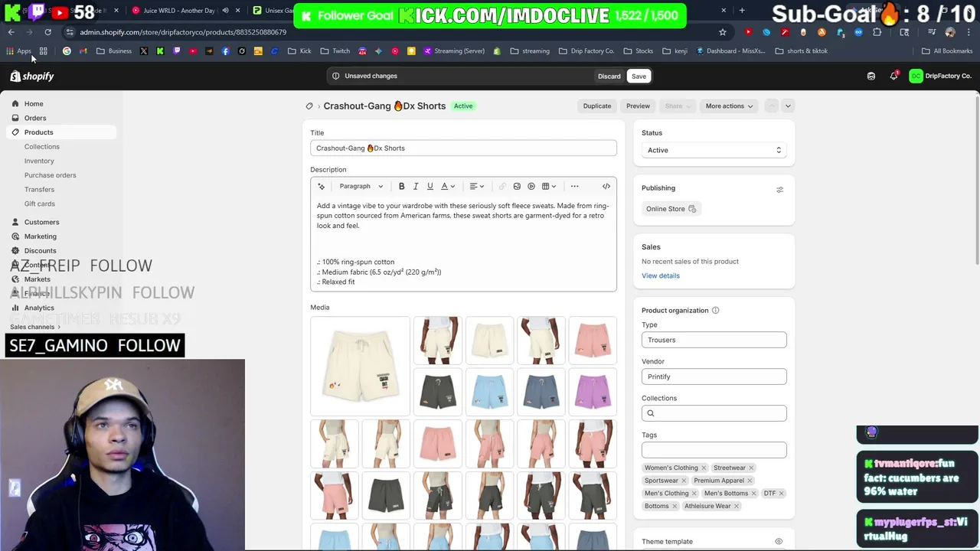Duplicate this product
The width and height of the screenshot is (980, 551).
tap(597, 106)
